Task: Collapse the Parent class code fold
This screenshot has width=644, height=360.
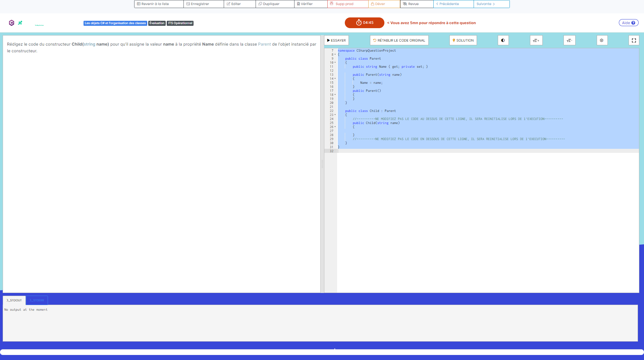Action: (335, 62)
